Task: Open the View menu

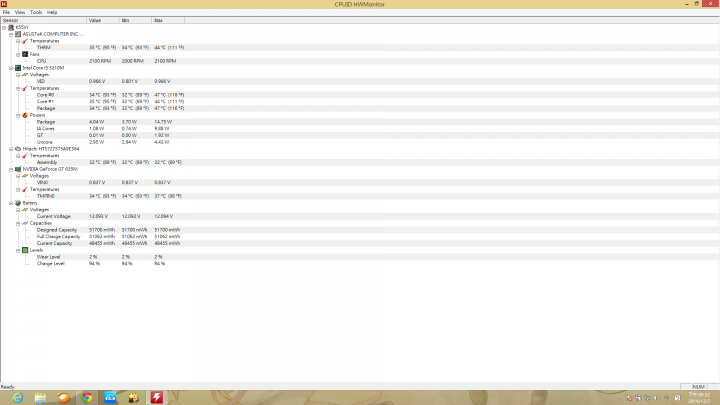Action: [20, 12]
